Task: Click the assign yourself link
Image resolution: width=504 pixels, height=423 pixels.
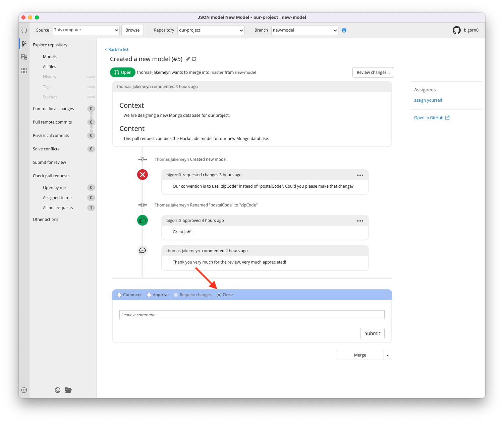Action: pos(428,100)
